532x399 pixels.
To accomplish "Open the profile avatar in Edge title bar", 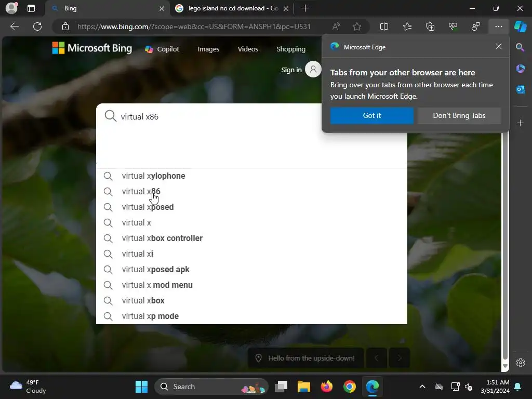I will tap(11, 8).
